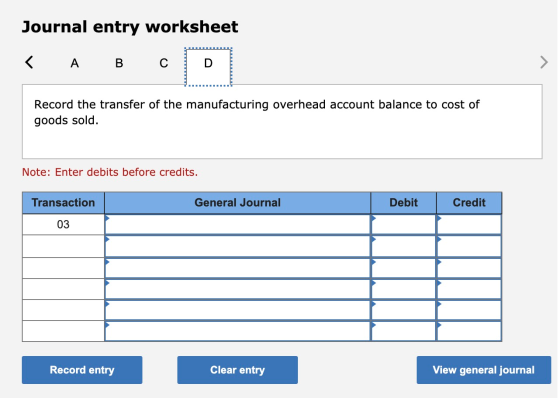Click the Credit column header

469,203
